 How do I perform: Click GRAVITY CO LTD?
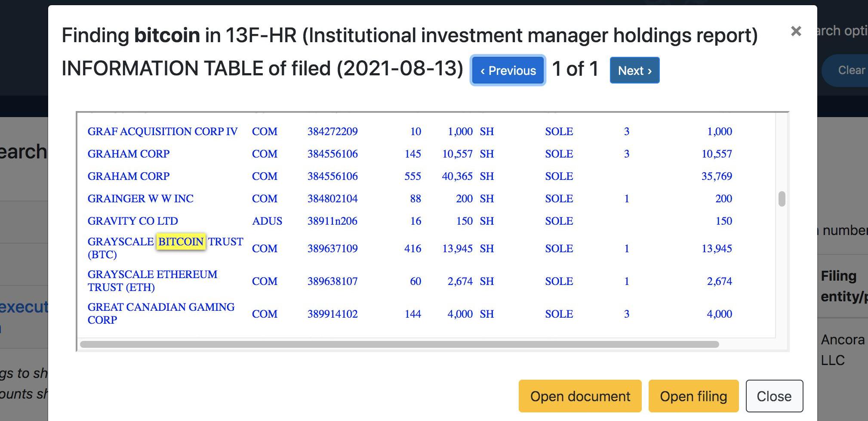(133, 221)
